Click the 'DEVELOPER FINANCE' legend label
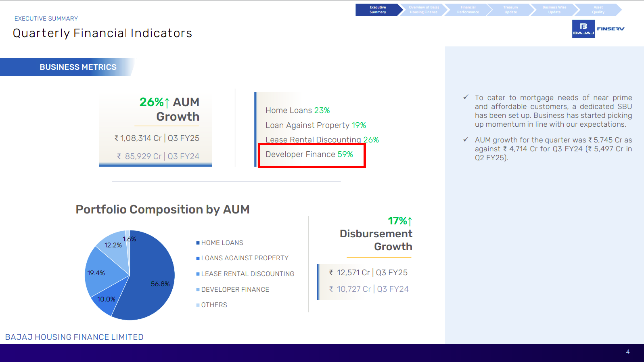Screen dimensions: 644x362 (235, 290)
